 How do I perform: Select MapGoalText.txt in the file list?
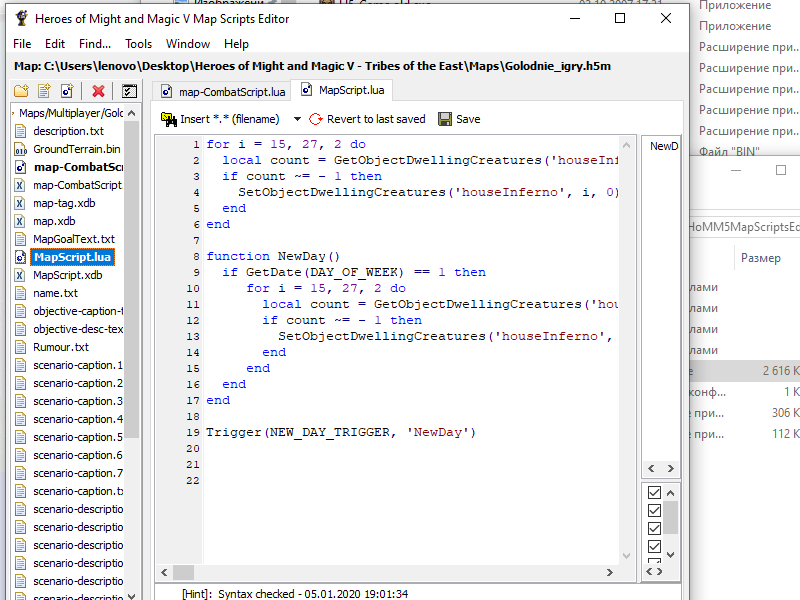tap(74, 239)
